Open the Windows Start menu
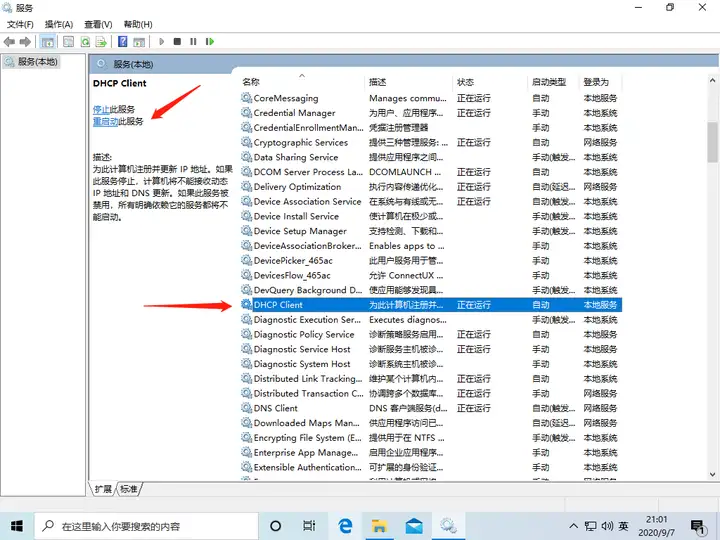 coord(17,526)
